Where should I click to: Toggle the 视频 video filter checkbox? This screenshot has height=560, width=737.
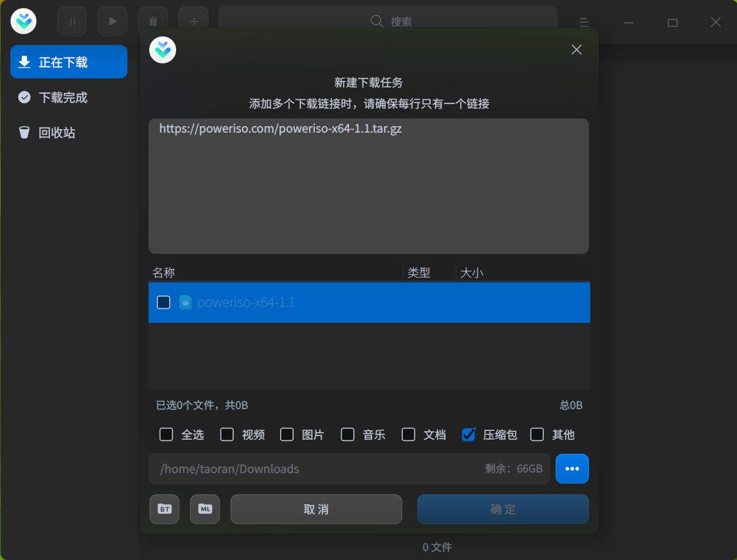[x=227, y=434]
